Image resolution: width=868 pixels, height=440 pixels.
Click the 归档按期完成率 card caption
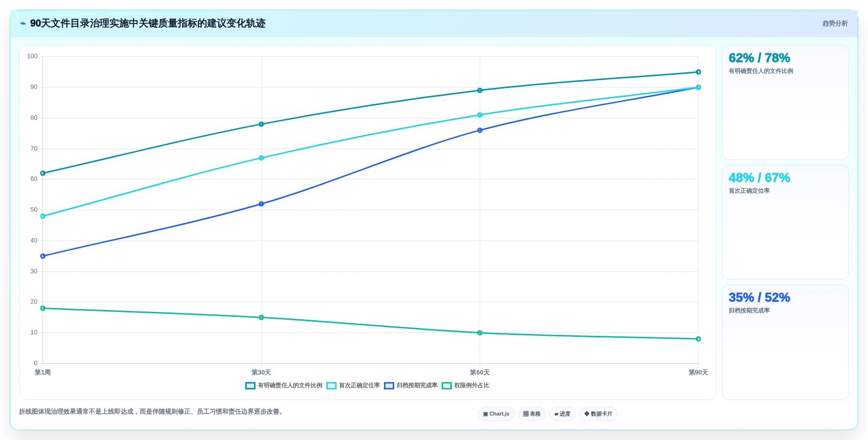pos(749,310)
